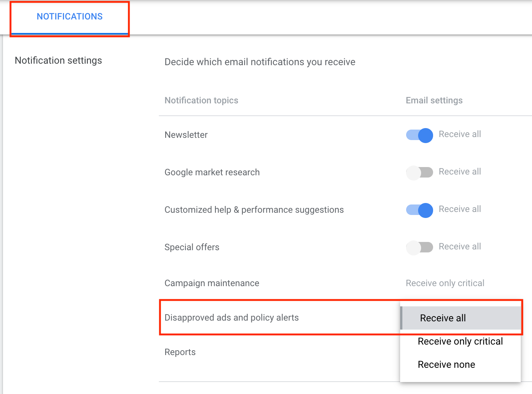Click 'Receive all' text next to Newsletter toggle
Image resolution: width=532 pixels, height=394 pixels.
(x=460, y=134)
